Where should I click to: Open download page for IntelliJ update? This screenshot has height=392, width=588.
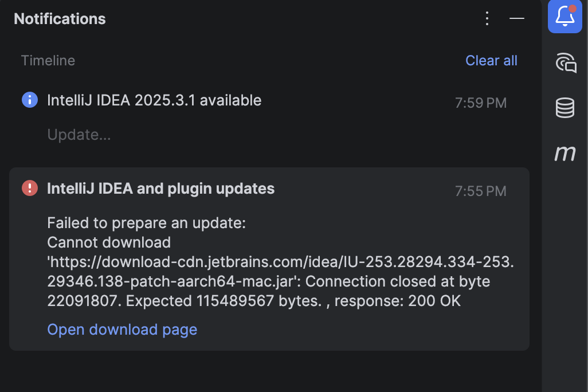point(122,330)
